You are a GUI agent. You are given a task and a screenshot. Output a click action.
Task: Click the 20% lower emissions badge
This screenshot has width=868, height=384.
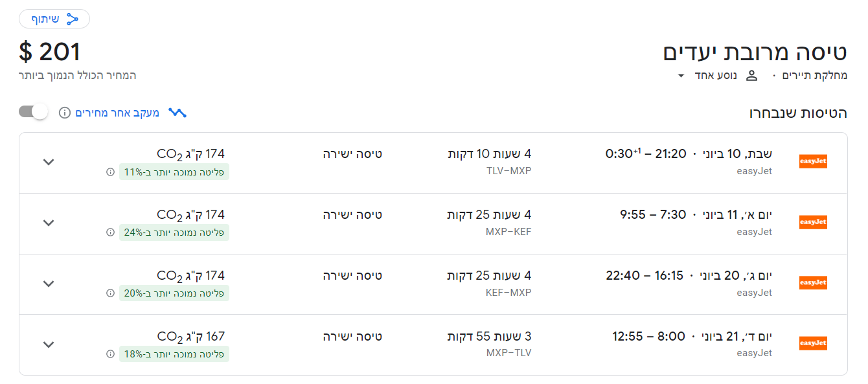click(174, 293)
